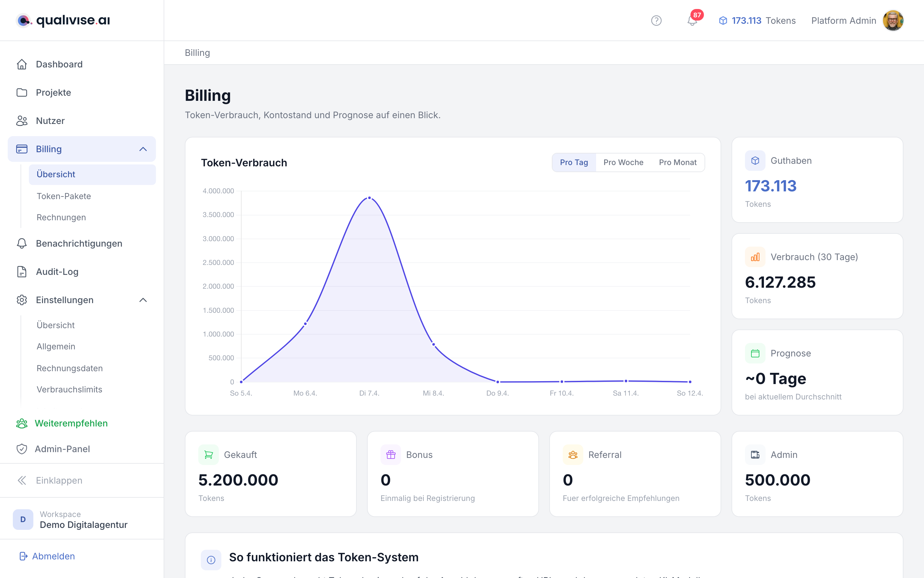Click the Dashboard home icon
Screen dimensions: 924x578
(x=22, y=64)
